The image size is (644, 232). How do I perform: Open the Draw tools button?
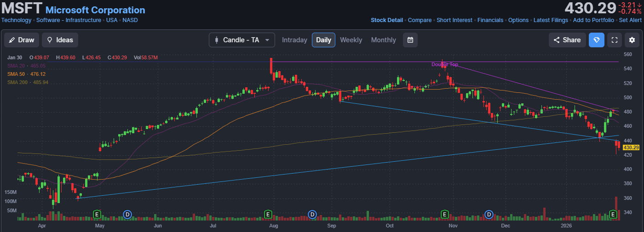click(x=22, y=40)
